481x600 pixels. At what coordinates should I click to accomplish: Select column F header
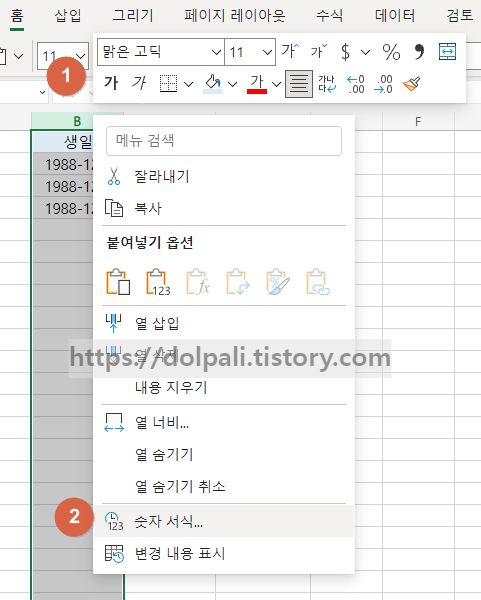(418, 121)
